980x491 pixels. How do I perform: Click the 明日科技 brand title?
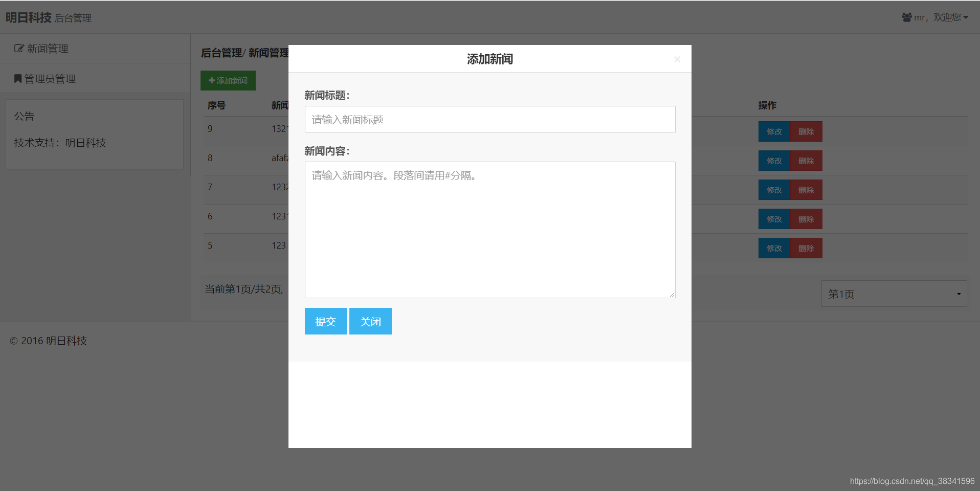click(x=29, y=17)
